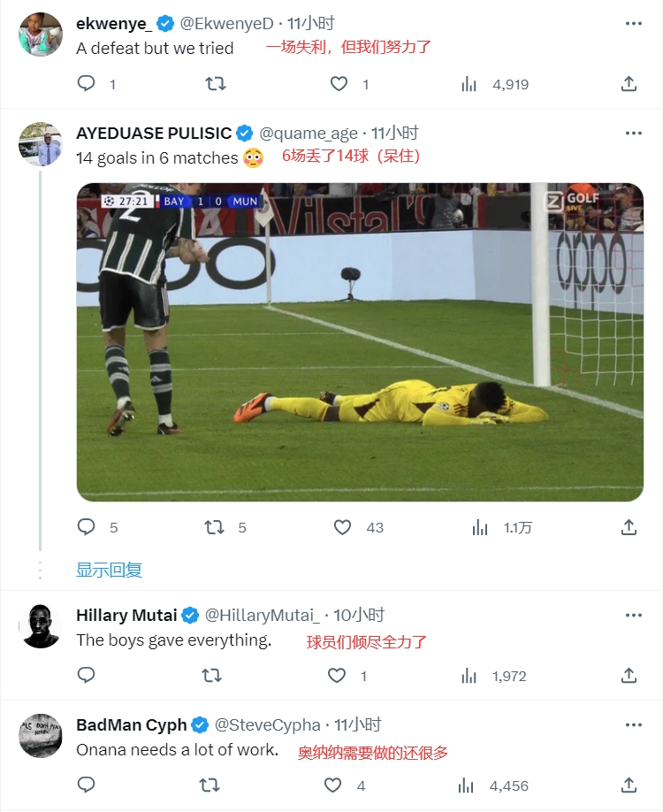The width and height of the screenshot is (663, 812).
Task: Open more menu on AYEDUASE PULISIC's tweet
Action: (x=633, y=133)
